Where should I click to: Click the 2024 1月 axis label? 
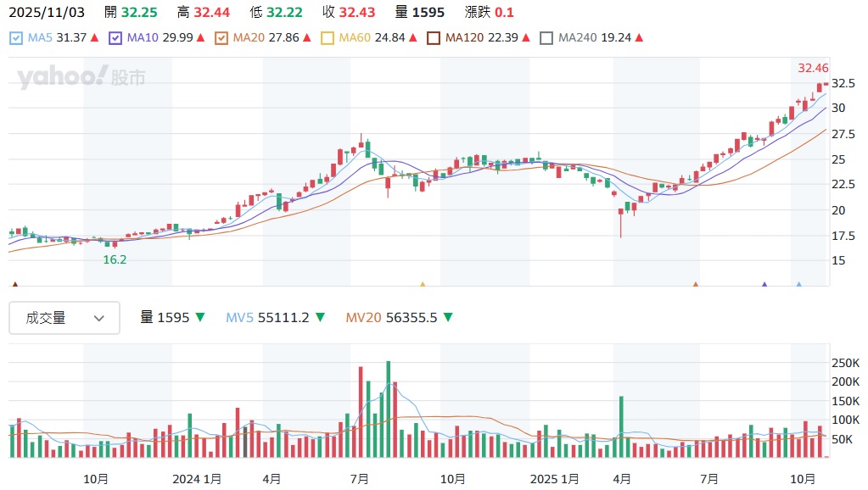click(197, 479)
